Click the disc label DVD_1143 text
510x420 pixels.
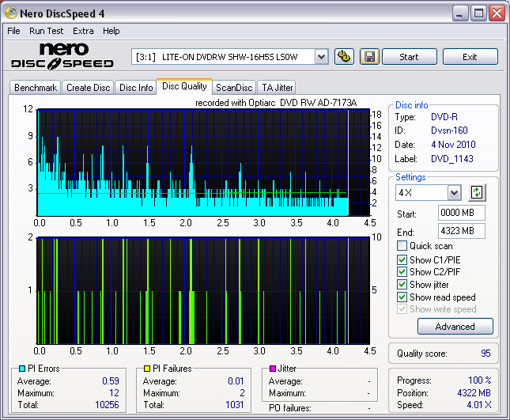(x=452, y=159)
